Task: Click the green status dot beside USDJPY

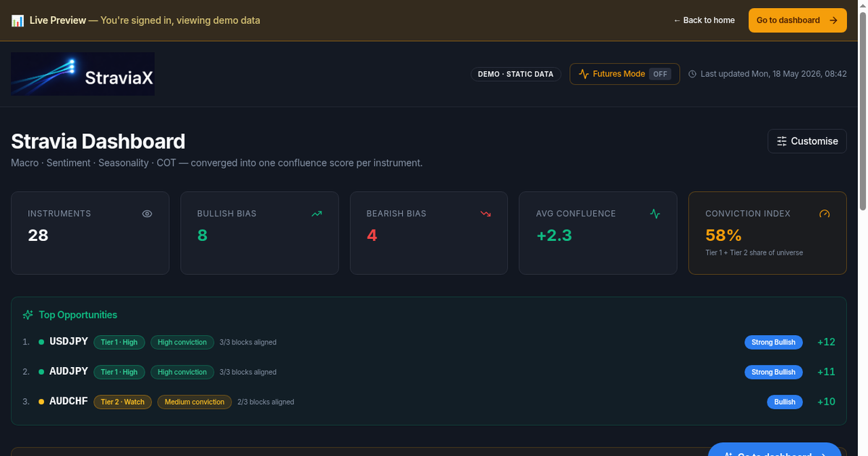Action: [x=41, y=342]
